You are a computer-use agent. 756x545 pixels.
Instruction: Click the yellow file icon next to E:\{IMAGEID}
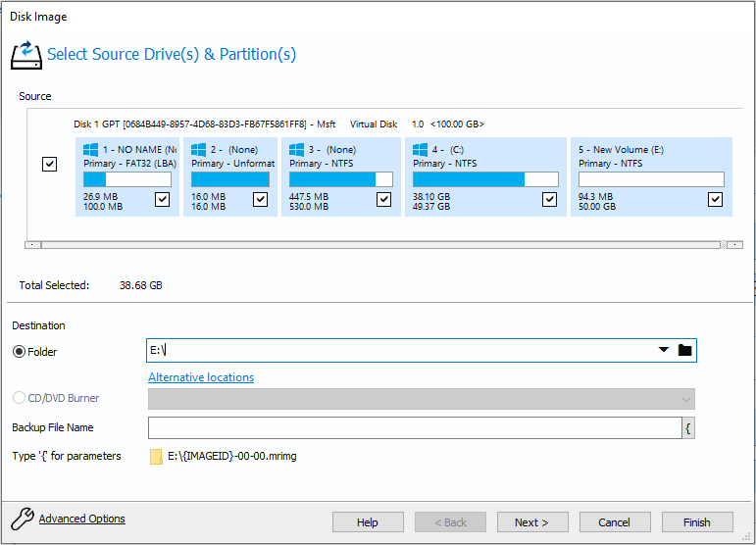pyautogui.click(x=156, y=456)
